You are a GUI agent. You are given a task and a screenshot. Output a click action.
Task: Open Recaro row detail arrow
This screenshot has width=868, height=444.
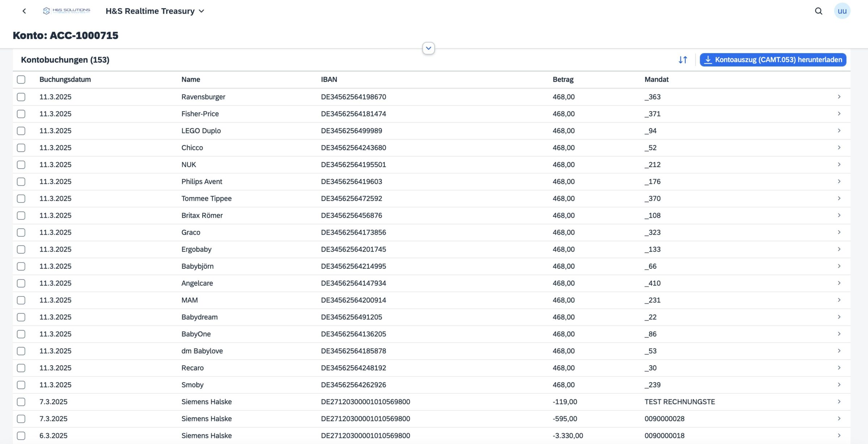coord(839,368)
